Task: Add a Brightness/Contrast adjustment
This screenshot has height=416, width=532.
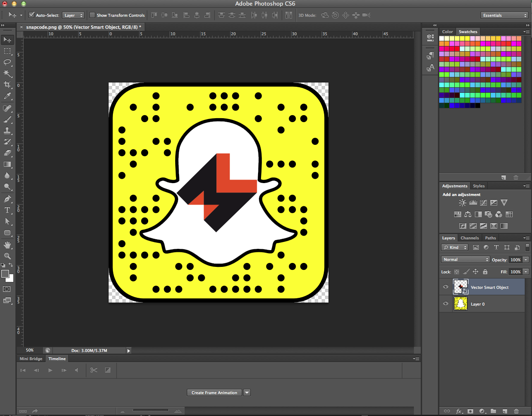Action: click(462, 202)
